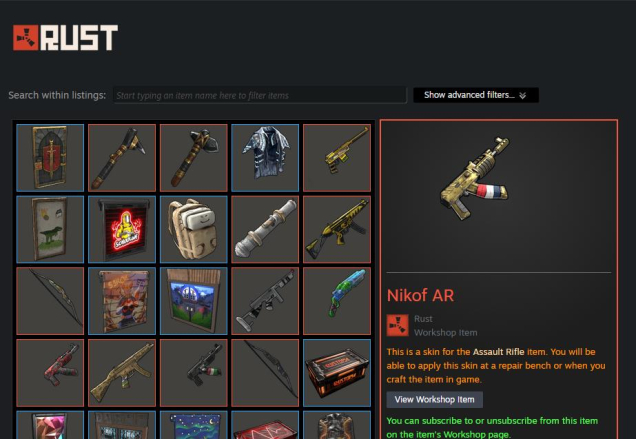Image resolution: width=636 pixels, height=439 pixels.
Task: Select the tan camo MP5 weapon
Action: coord(122,373)
